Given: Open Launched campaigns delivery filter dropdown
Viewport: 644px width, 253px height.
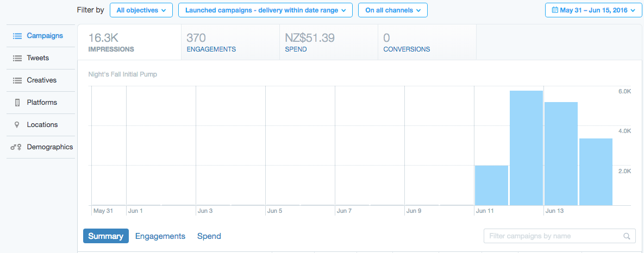Looking at the screenshot, I should (265, 10).
